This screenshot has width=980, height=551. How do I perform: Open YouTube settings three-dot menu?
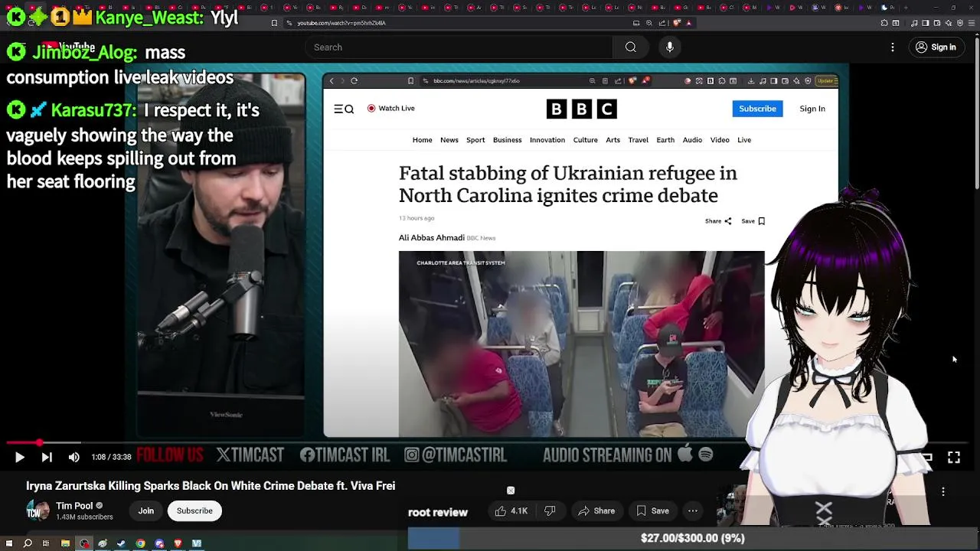click(893, 47)
